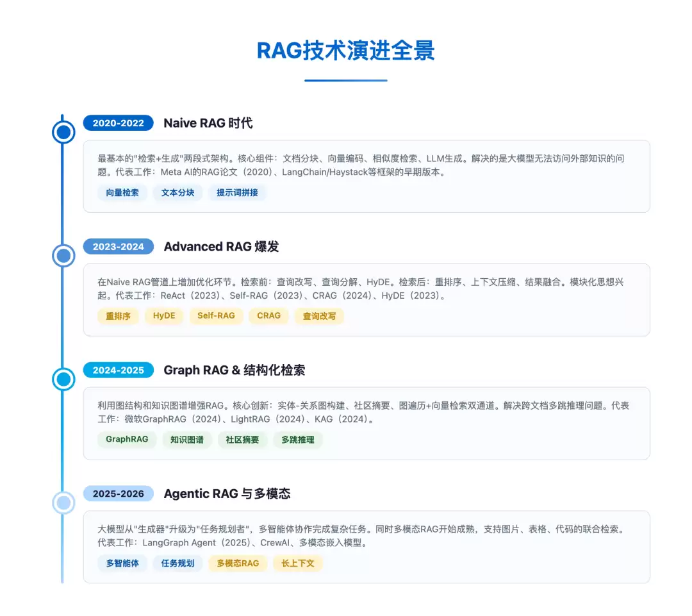Click the CRAG tag chip
692x616 pixels.
[268, 316]
